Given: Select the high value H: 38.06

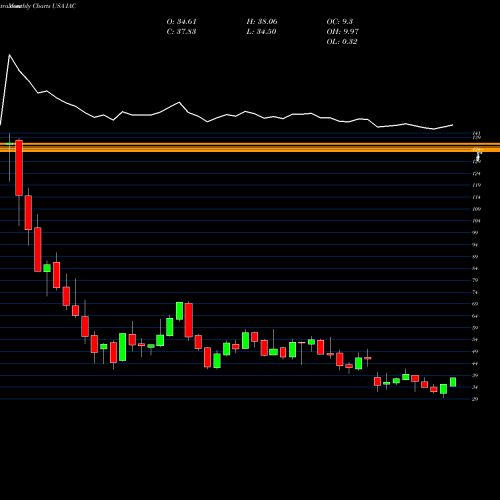Looking at the screenshot, I should tap(262, 22).
